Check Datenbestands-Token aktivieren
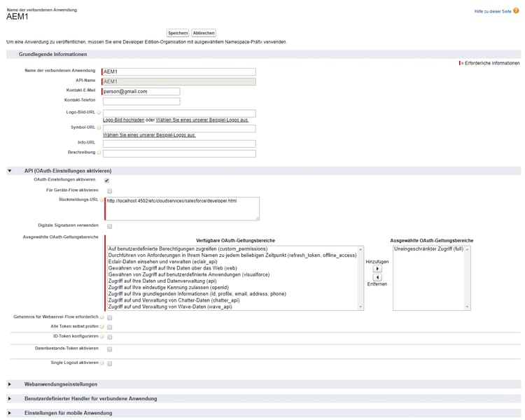The image size is (525, 420). pos(109,349)
